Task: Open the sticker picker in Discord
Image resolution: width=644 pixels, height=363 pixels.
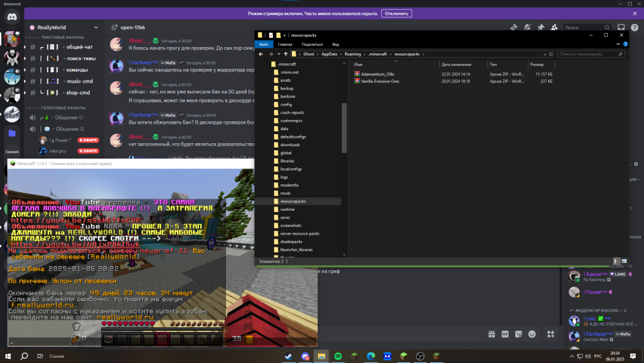Action: [518, 334]
